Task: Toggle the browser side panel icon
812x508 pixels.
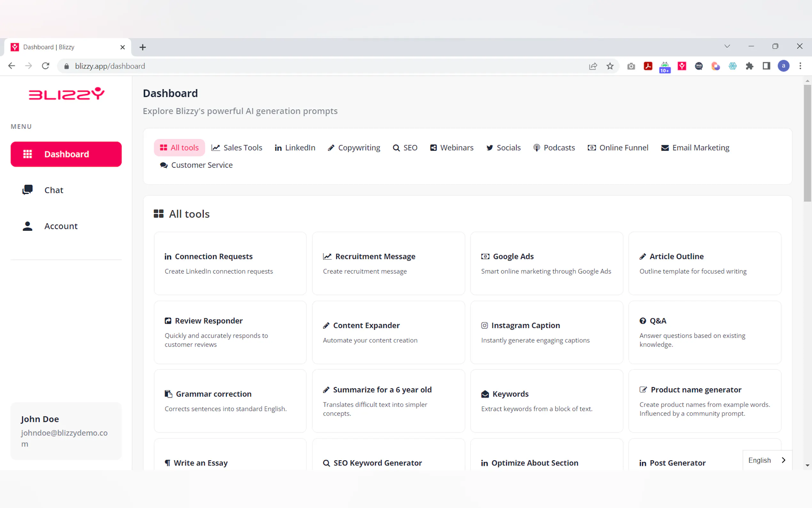Action: (x=766, y=66)
